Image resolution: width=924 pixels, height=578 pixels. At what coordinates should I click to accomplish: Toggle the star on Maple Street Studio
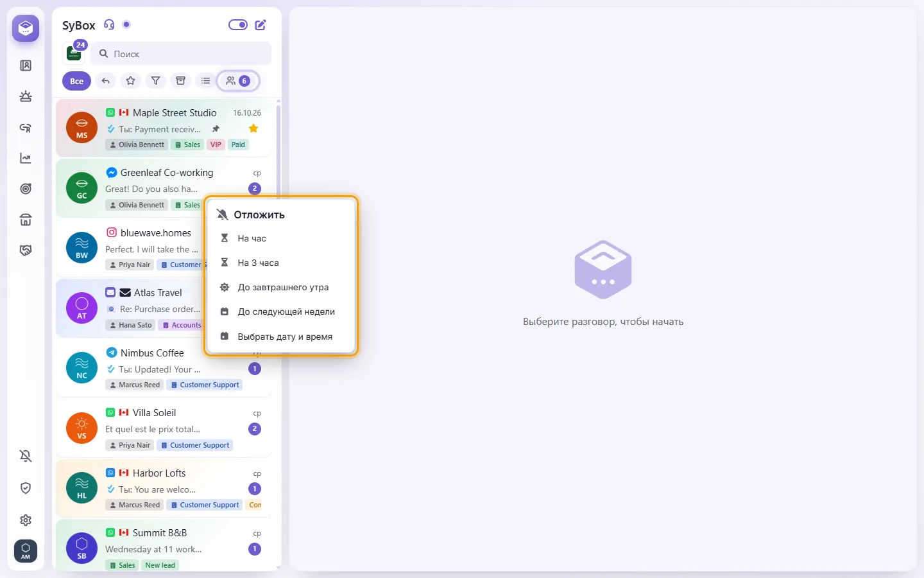click(253, 128)
